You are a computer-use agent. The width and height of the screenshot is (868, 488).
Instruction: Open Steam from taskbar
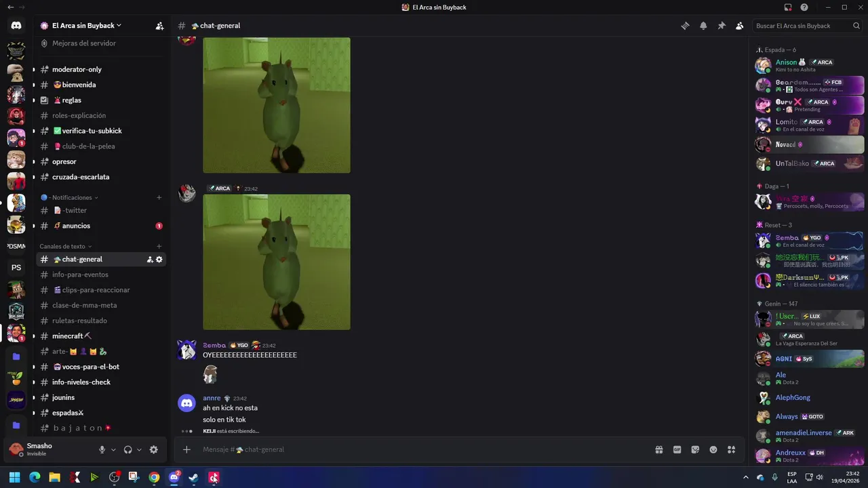[194, 477]
